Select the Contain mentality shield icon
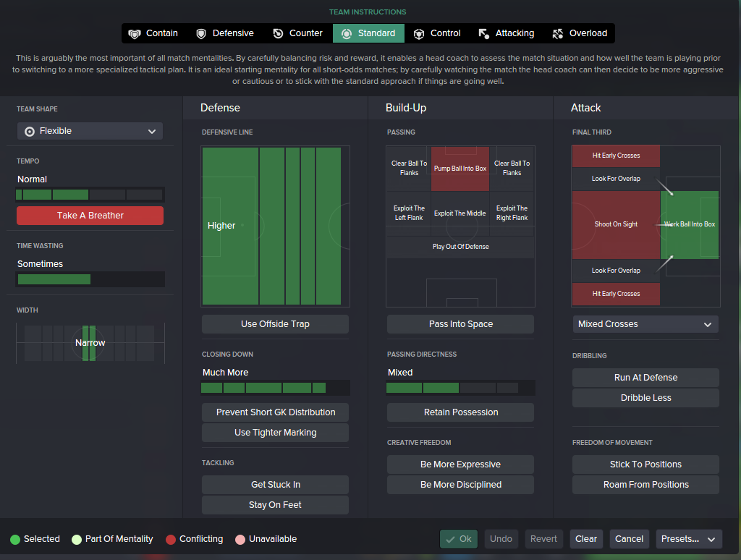741x560 pixels. point(135,33)
